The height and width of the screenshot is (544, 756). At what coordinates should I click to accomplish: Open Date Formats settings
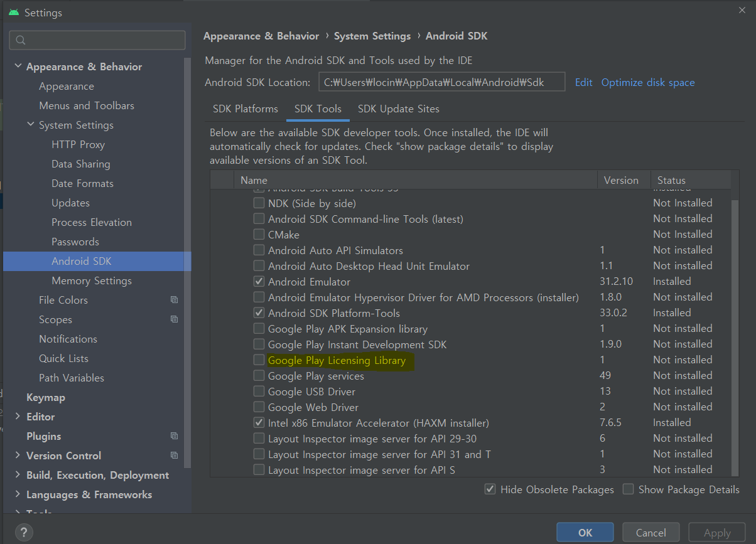[83, 183]
